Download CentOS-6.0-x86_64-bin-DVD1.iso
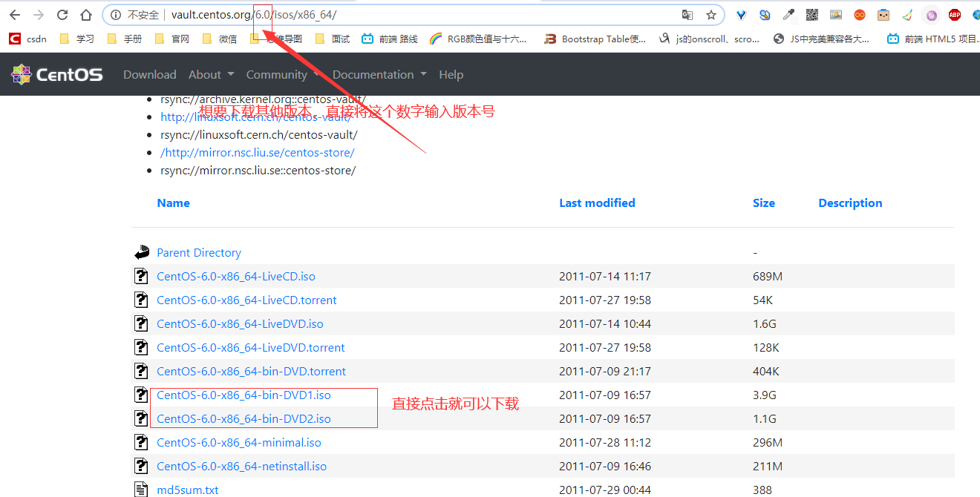 point(244,395)
